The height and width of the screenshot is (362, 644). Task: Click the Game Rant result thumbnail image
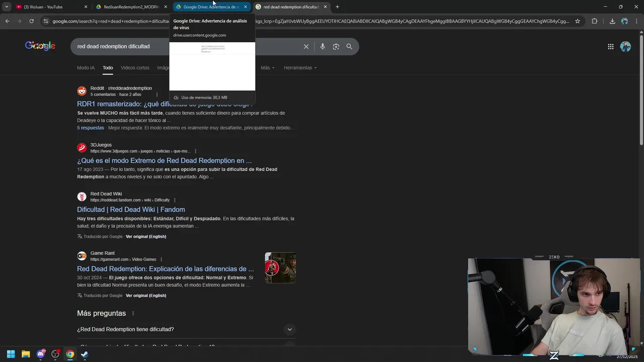[280, 268]
